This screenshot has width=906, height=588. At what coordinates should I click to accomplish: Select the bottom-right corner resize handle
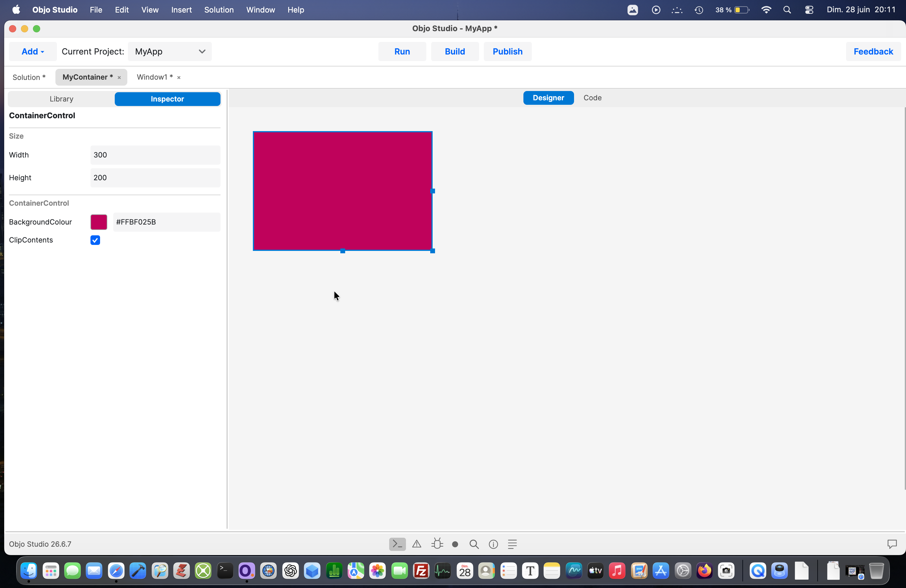pos(432,251)
